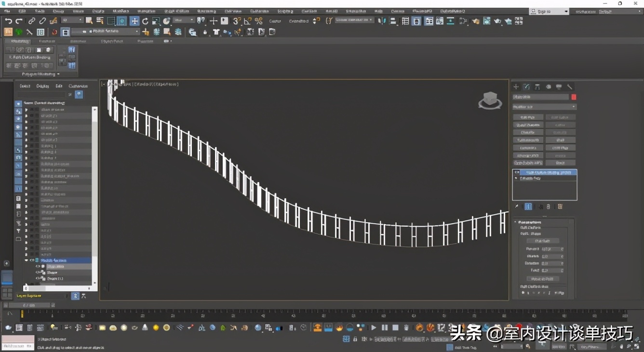This screenshot has height=352, width=644.
Task: Activate the Rotate tool
Action: (x=145, y=21)
